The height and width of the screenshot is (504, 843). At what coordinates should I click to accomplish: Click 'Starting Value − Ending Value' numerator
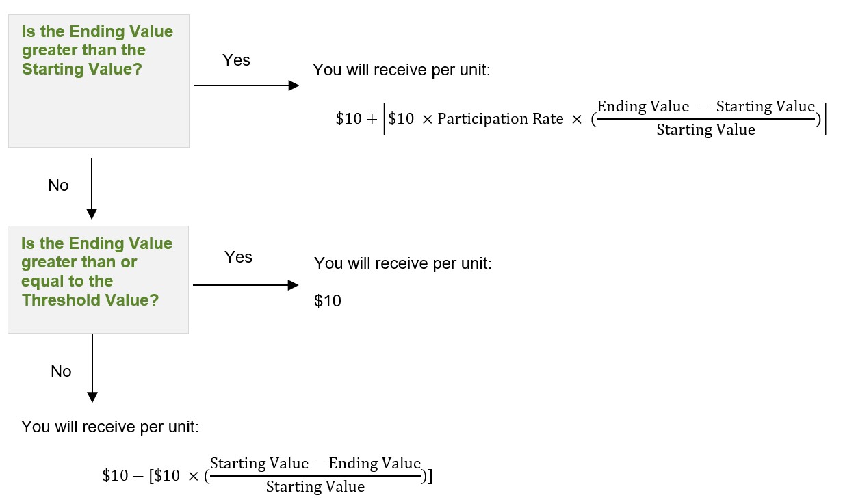click(315, 464)
